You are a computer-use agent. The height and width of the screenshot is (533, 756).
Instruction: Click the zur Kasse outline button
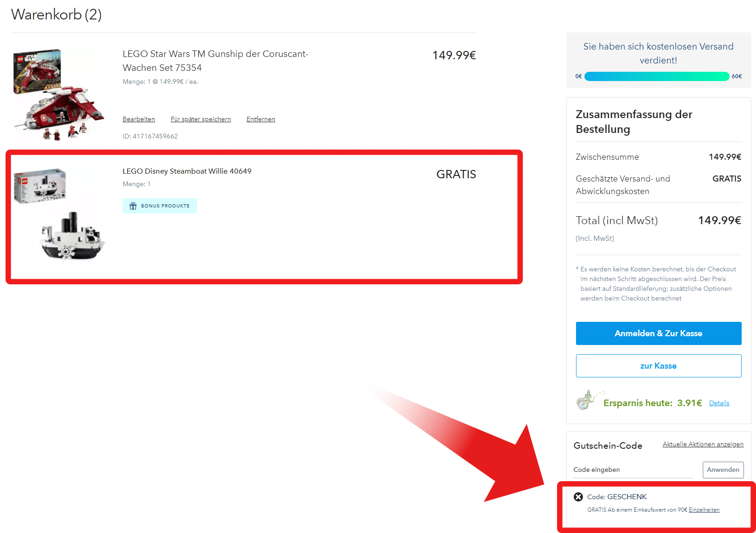pyautogui.click(x=658, y=366)
